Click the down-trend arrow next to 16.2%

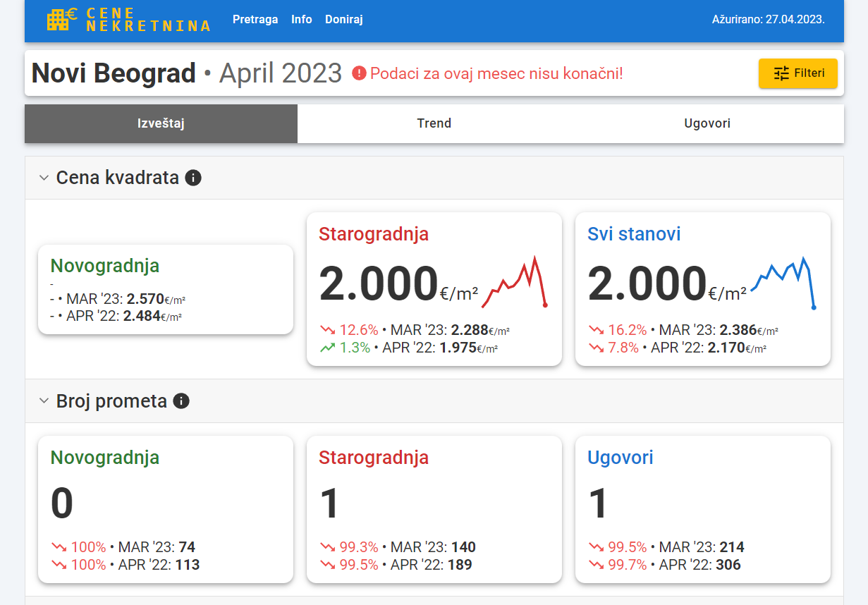click(x=596, y=329)
